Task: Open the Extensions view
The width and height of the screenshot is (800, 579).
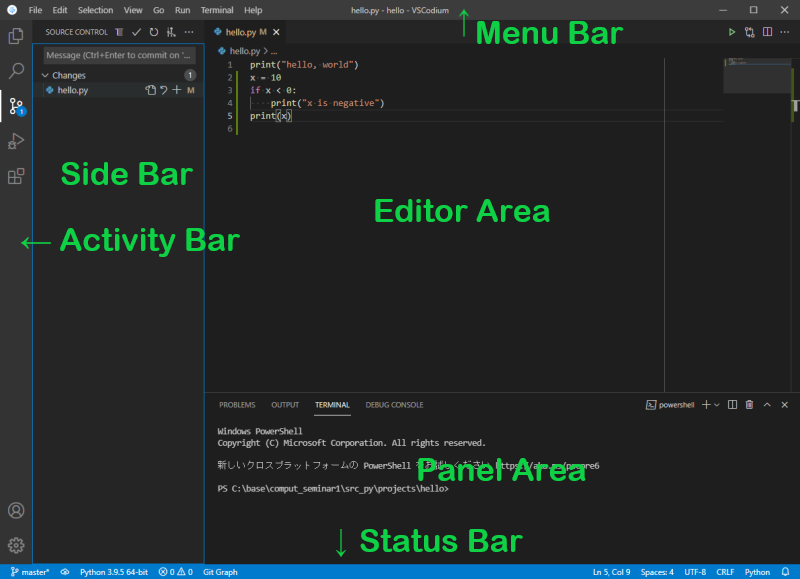Action: pyautogui.click(x=16, y=176)
